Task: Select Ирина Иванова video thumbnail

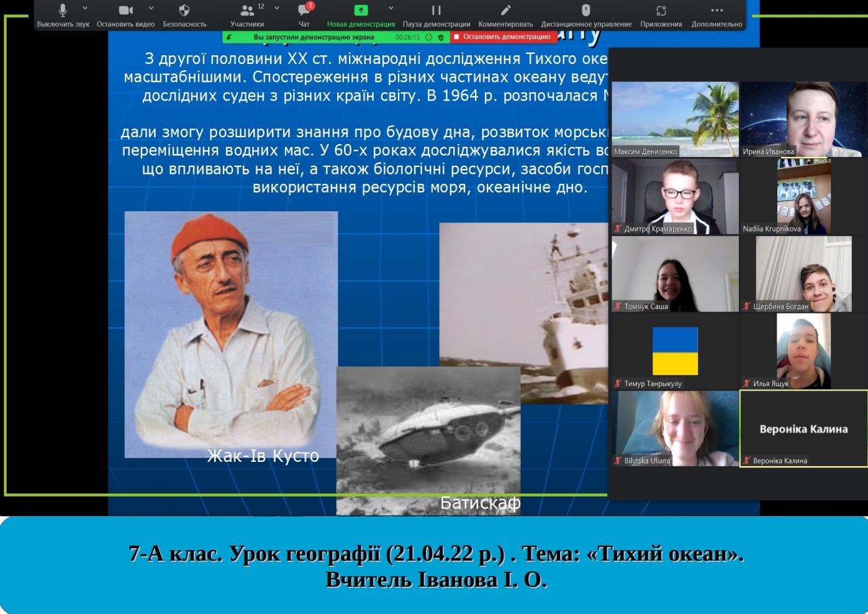Action: [x=803, y=119]
